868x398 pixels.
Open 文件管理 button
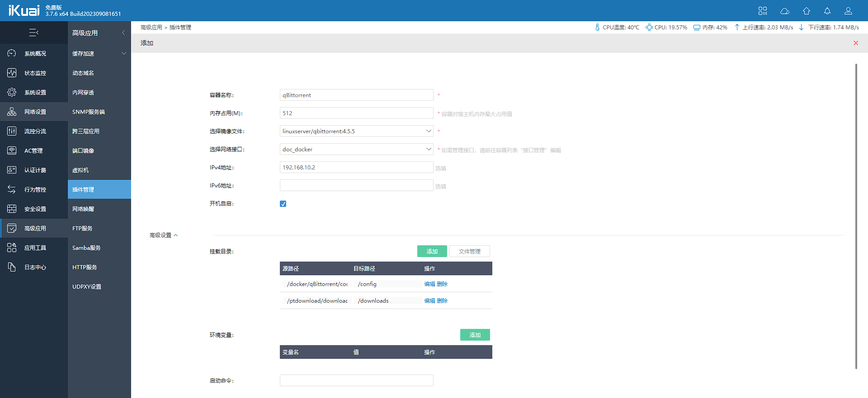470,251
